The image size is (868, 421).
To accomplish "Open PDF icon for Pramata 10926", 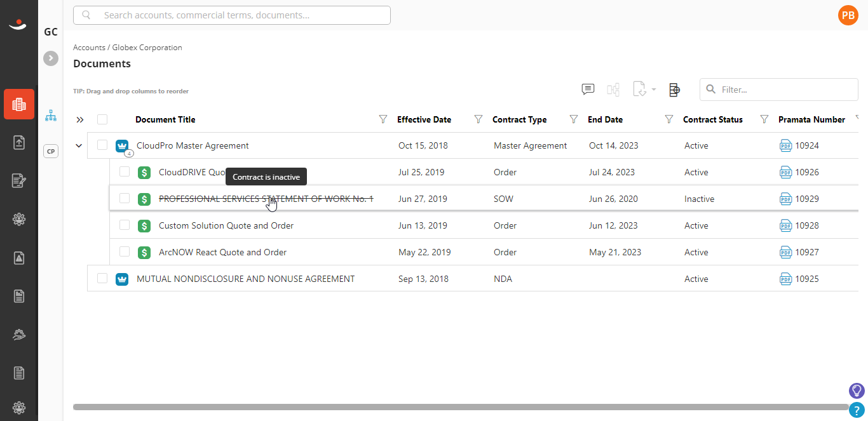I will (786, 173).
